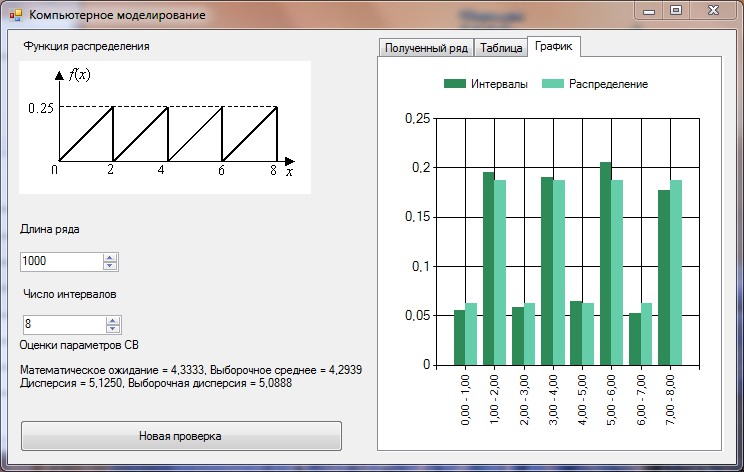Image resolution: width=744 pixels, height=472 pixels.
Task: Maximize the Компьютерное моделирование window
Action: point(676,11)
